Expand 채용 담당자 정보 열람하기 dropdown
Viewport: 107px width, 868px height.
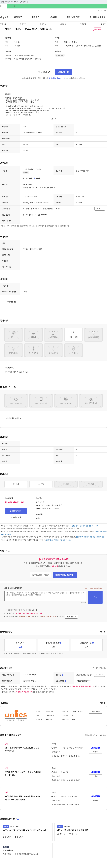(x=65, y=575)
